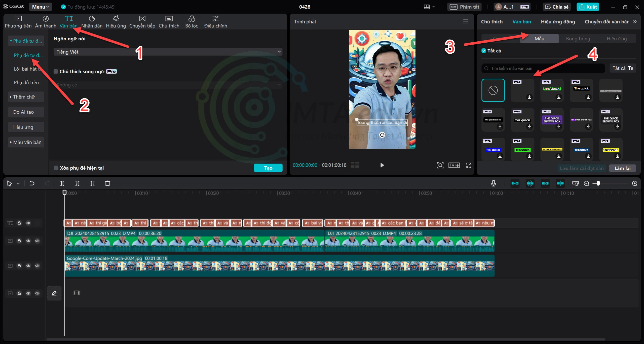This screenshot has width=644, height=344.
Task: Click the split clip tool in timeline toolbar
Action: (x=62, y=183)
